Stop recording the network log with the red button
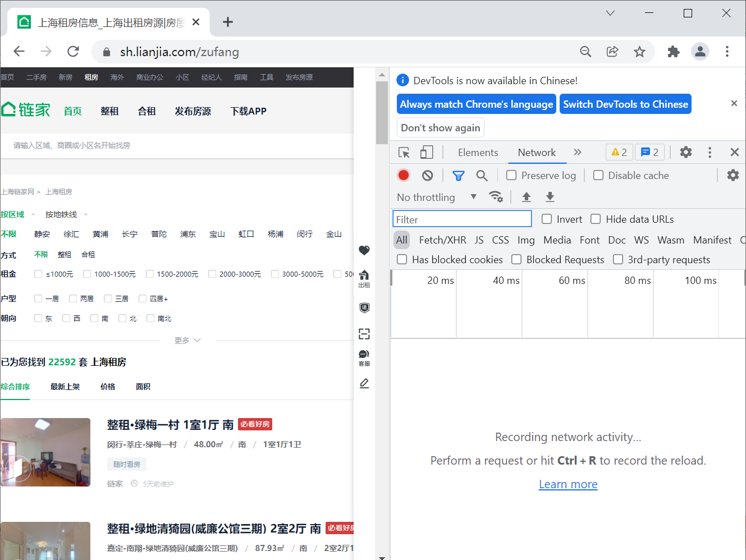 tap(404, 175)
